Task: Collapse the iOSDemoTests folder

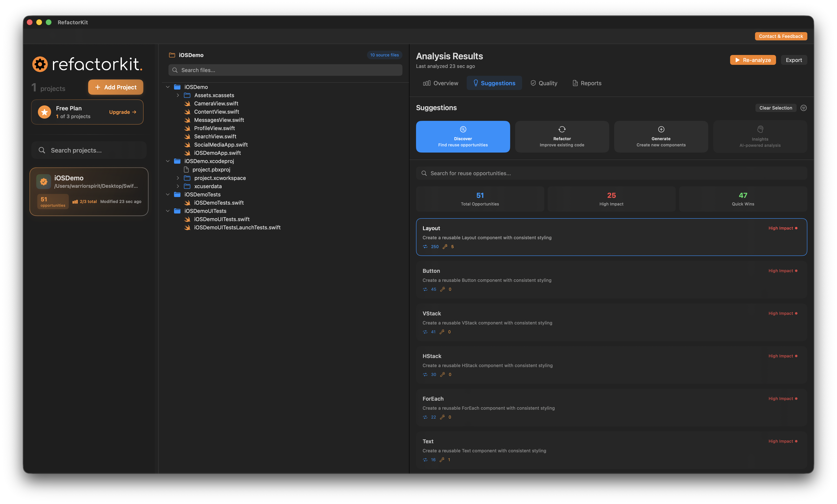Action: [x=168, y=194]
